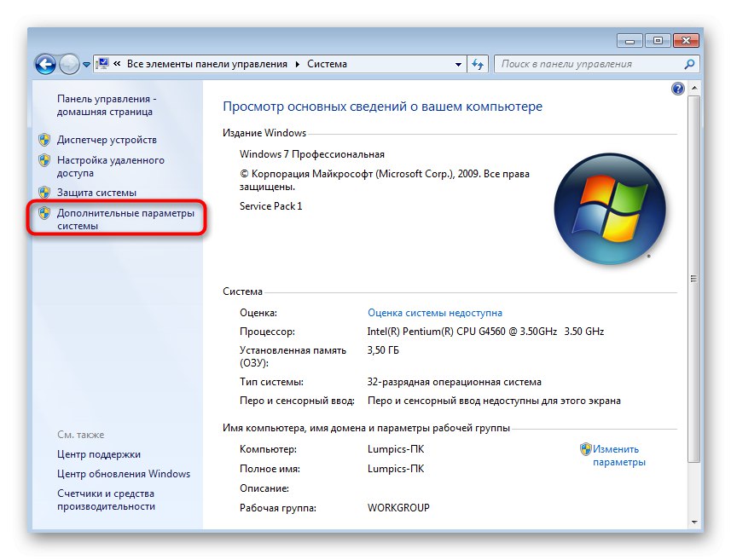Click the 'См. также' label
731x560 pixels.
click(81, 435)
